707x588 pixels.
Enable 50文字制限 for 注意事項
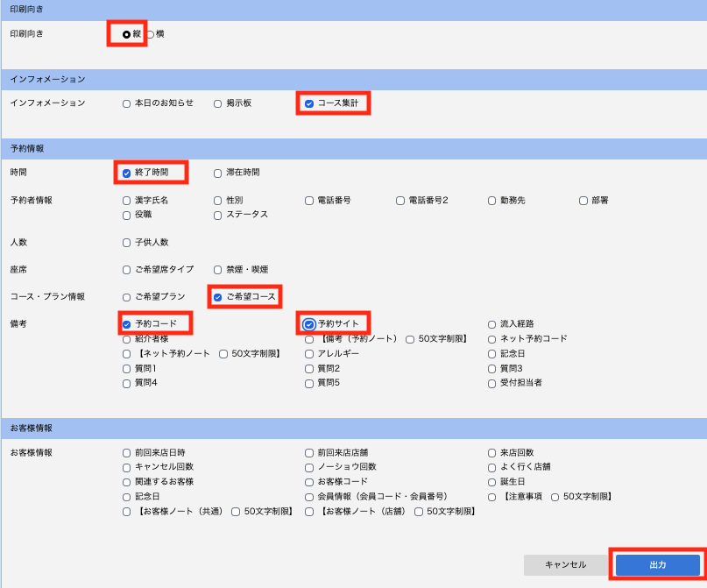(x=555, y=497)
